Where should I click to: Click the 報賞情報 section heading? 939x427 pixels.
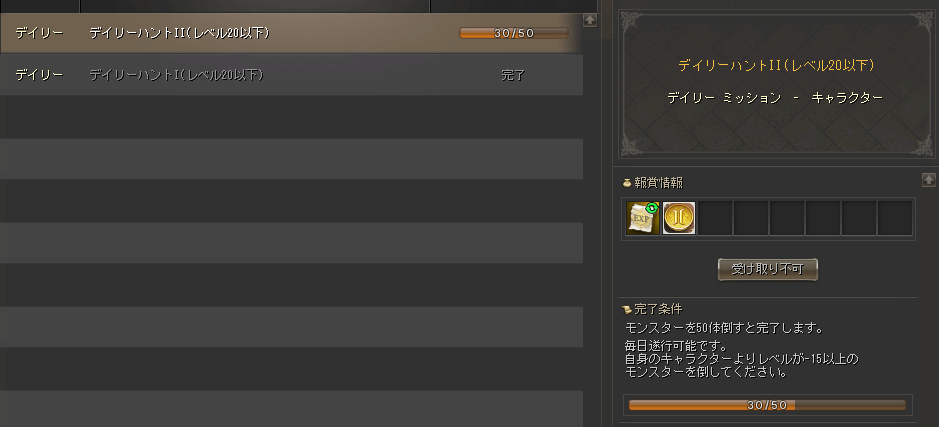[659, 183]
